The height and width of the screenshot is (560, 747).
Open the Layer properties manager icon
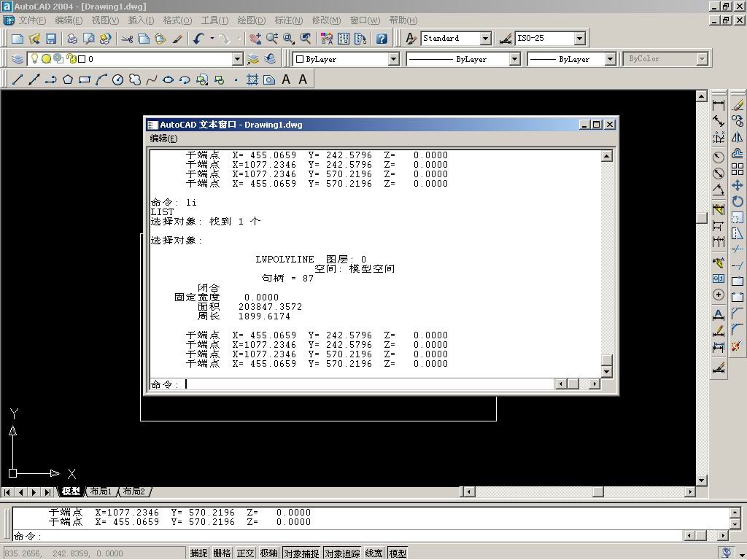tap(18, 59)
